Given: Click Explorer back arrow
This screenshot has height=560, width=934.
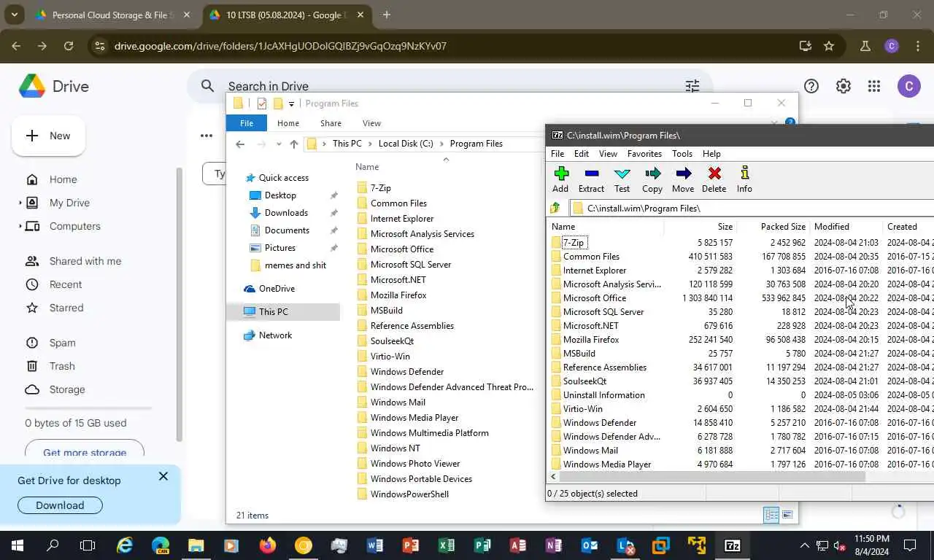Looking at the screenshot, I should pyautogui.click(x=240, y=144).
